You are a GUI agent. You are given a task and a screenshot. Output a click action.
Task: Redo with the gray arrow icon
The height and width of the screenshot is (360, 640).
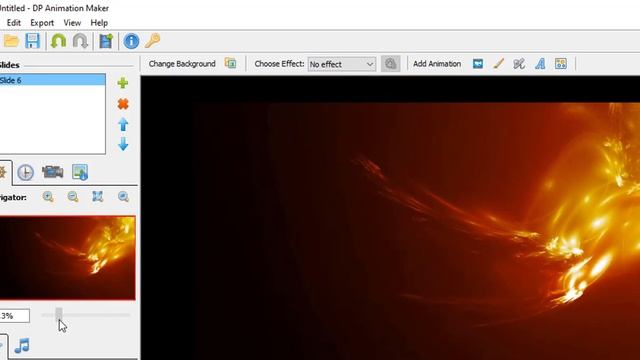pyautogui.click(x=80, y=41)
